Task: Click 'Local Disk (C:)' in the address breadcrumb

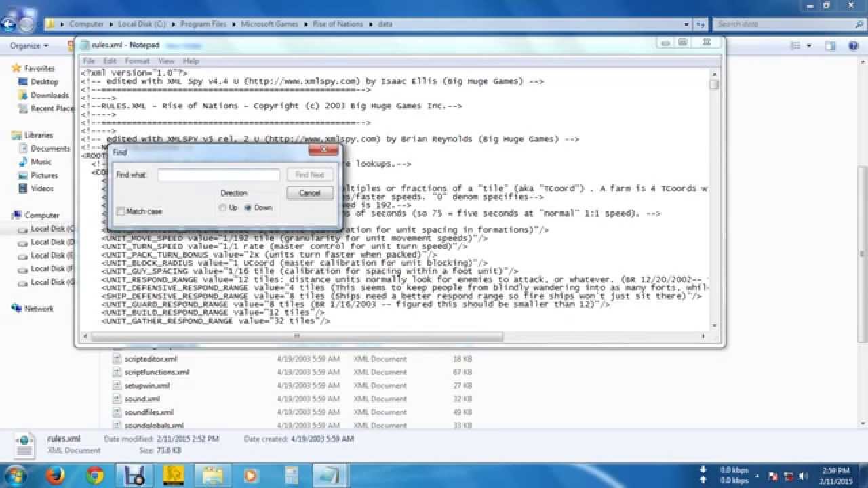Action: click(142, 24)
